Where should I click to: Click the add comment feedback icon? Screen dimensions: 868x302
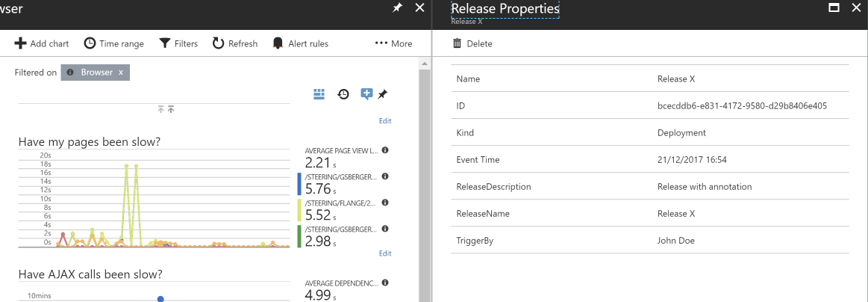[366, 94]
